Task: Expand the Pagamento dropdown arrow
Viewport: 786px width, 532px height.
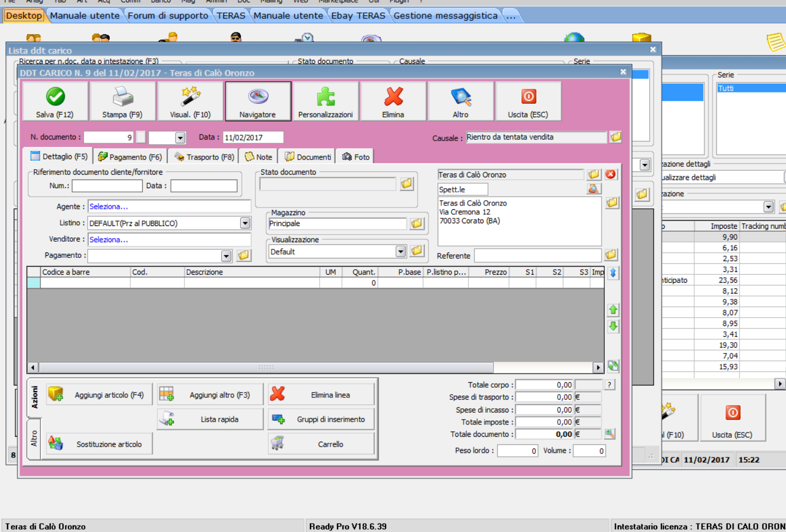Action: 226,256
